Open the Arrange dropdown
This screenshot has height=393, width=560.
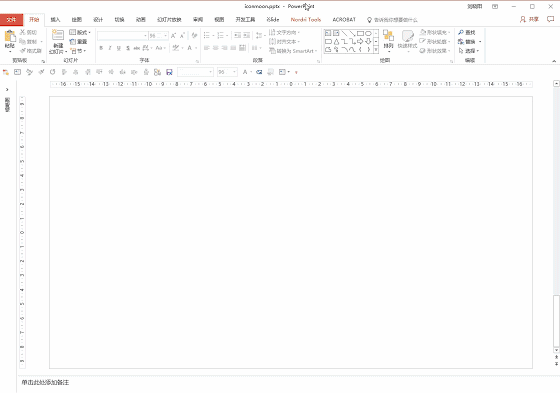388,40
